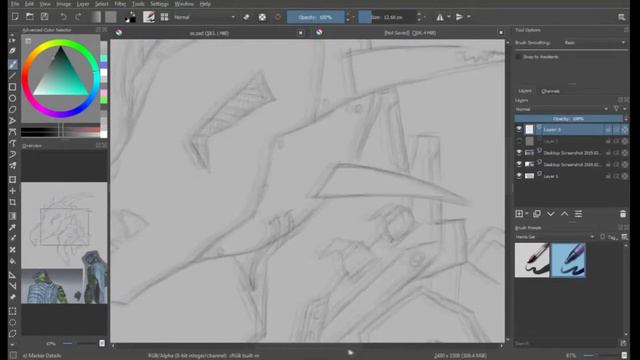The height and width of the screenshot is (360, 640).
Task: Create a new document from toolbar
Action: coord(15,17)
